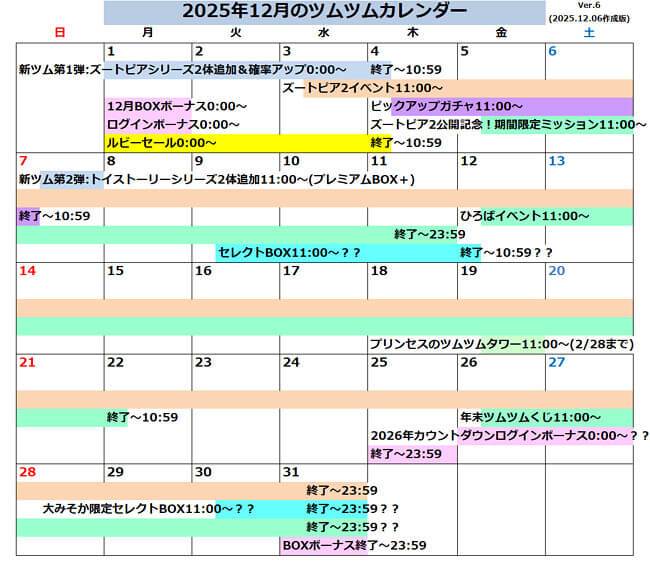Viewport: 650px width, 574px height.
Task: Select the 12月BOXボーナス0:00～ entry
Action: [x=177, y=106]
